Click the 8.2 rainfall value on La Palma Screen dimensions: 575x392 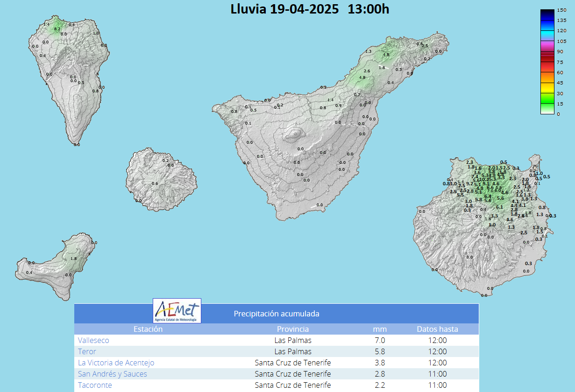point(57,29)
